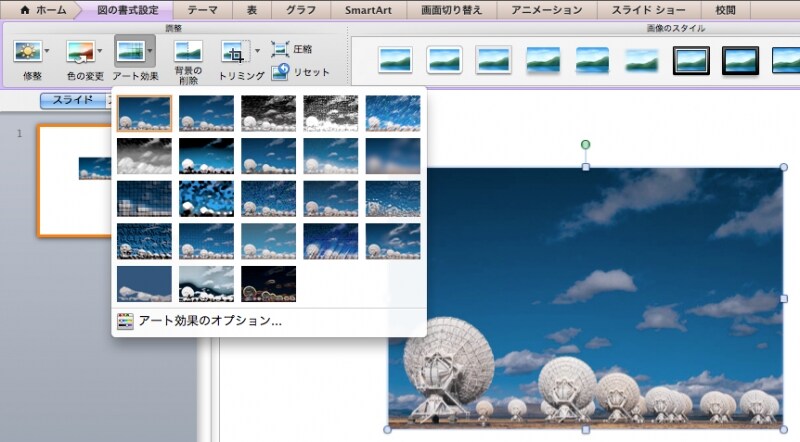Choose the glowing edges dark effect, fifth row

(x=268, y=284)
